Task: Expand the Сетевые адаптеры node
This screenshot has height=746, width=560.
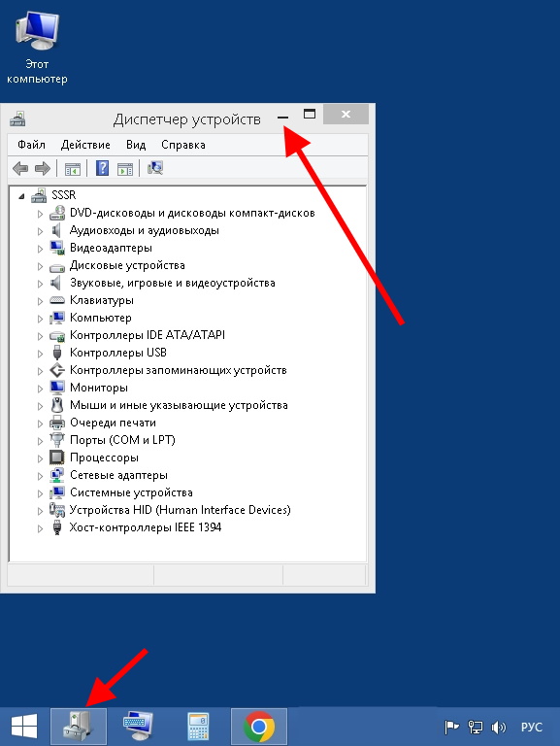Action: (41, 476)
